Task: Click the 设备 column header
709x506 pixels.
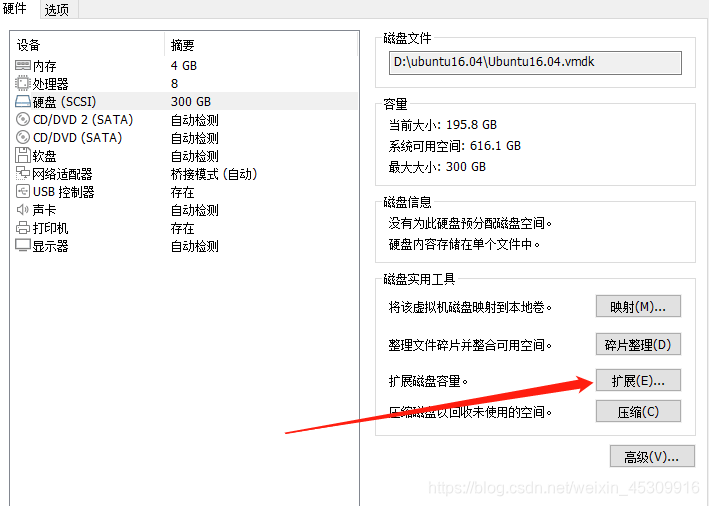Action: (28, 45)
